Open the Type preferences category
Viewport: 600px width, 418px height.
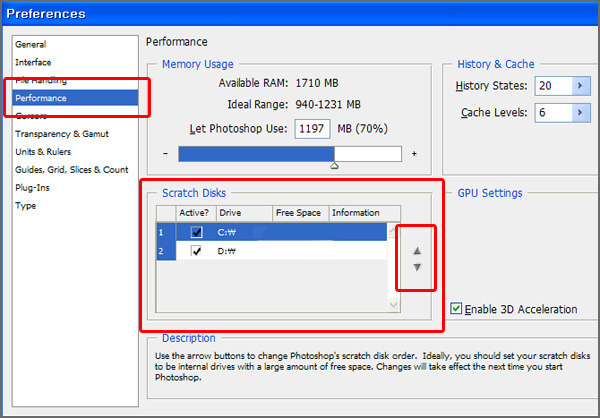[25, 206]
